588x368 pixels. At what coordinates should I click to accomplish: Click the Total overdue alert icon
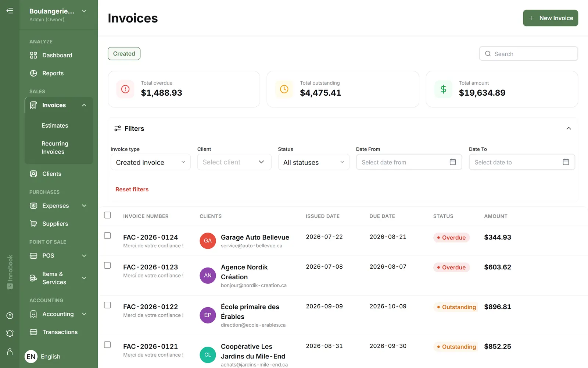(125, 89)
